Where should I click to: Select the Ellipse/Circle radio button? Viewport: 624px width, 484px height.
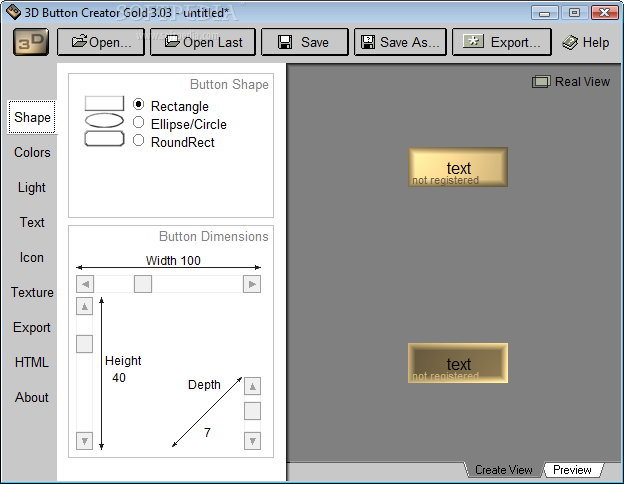[138, 122]
